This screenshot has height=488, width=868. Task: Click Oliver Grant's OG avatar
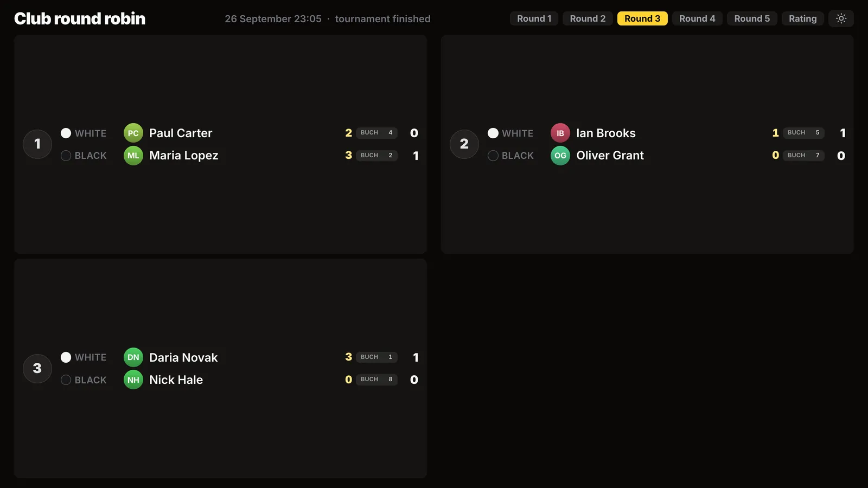560,156
